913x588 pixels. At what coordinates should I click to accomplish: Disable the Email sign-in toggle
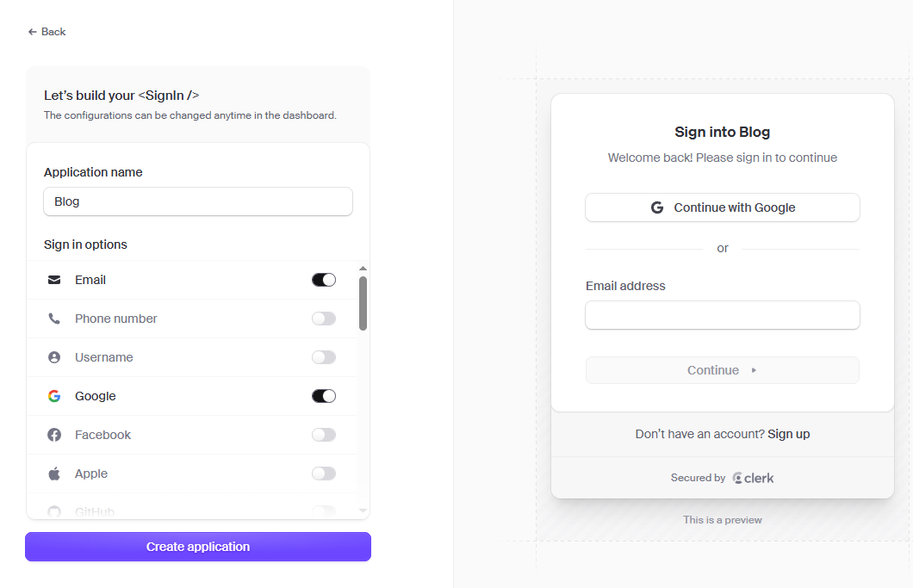(324, 279)
